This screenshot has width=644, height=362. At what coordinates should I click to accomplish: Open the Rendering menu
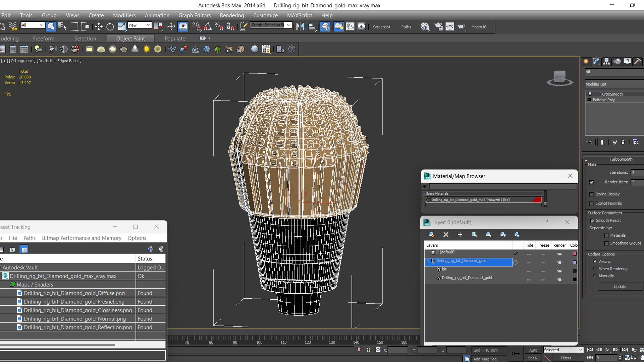[x=231, y=15]
